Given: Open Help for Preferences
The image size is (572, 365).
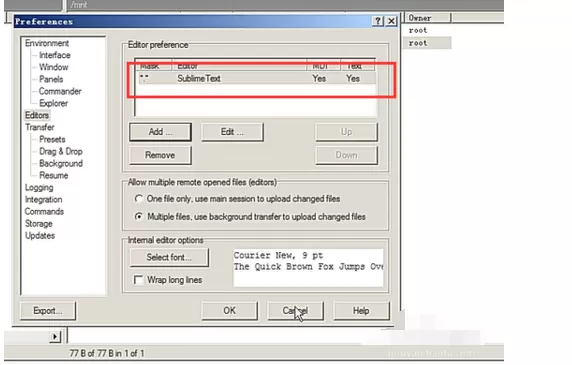Looking at the screenshot, I should click(x=361, y=311).
